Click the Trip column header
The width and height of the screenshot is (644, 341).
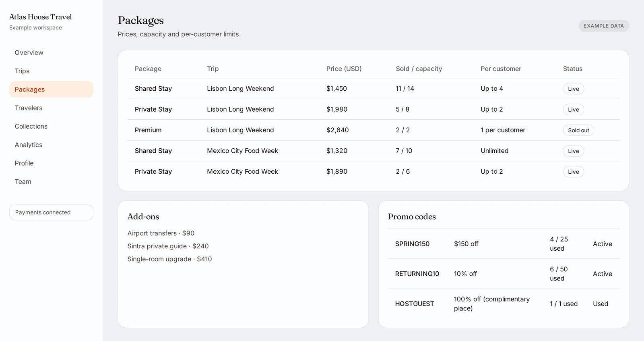click(213, 69)
